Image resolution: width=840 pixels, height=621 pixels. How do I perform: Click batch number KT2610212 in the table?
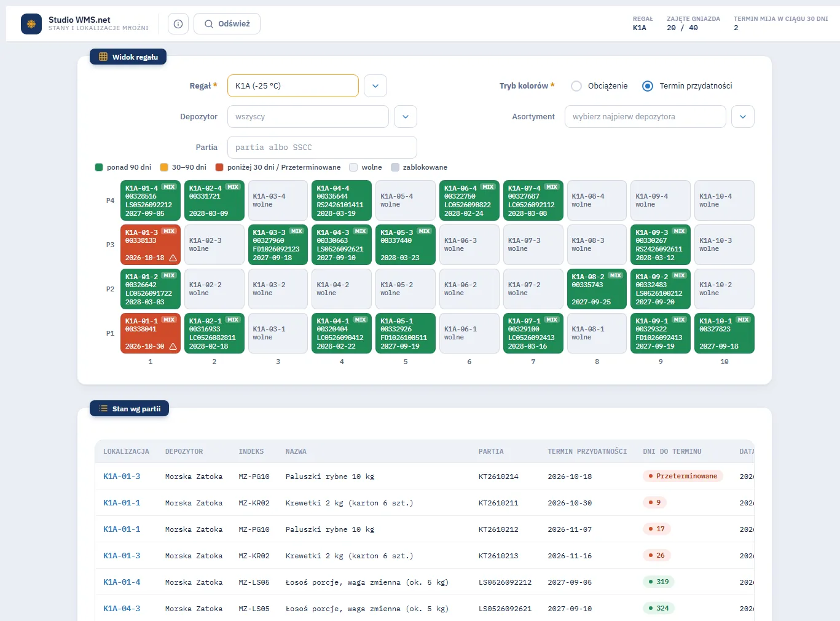click(498, 529)
